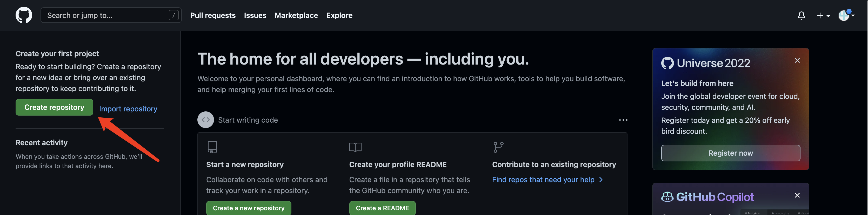Open the notifications bell
The height and width of the screenshot is (215, 868).
pos(801,16)
